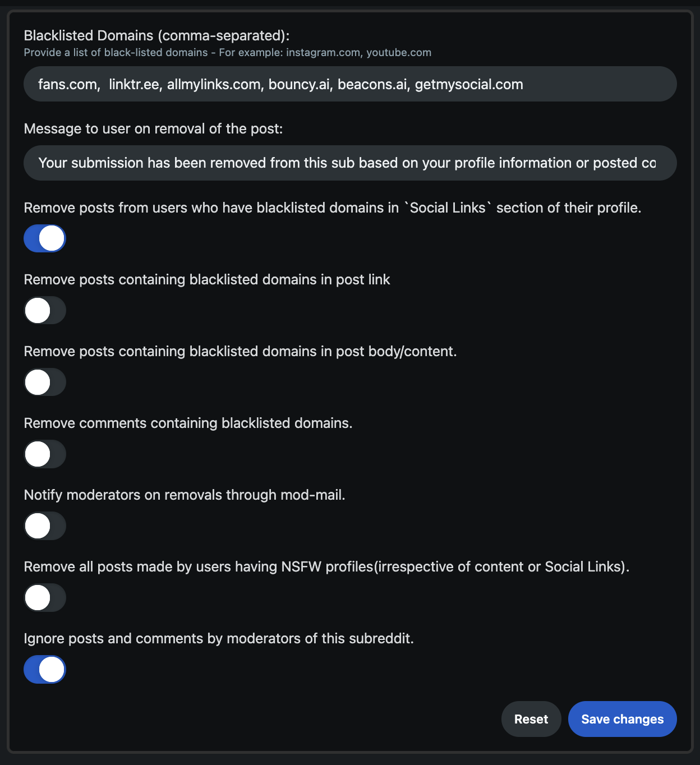Toggle ignore moderators' posts and comments off

tap(45, 669)
